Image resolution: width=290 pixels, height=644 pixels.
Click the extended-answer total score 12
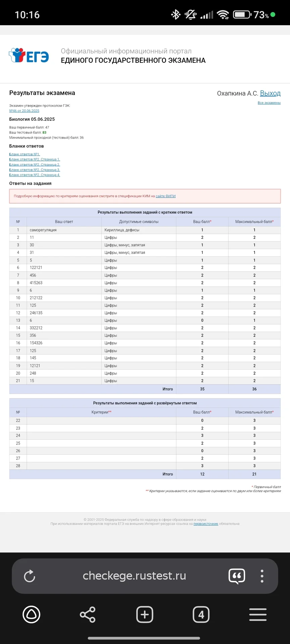(202, 474)
